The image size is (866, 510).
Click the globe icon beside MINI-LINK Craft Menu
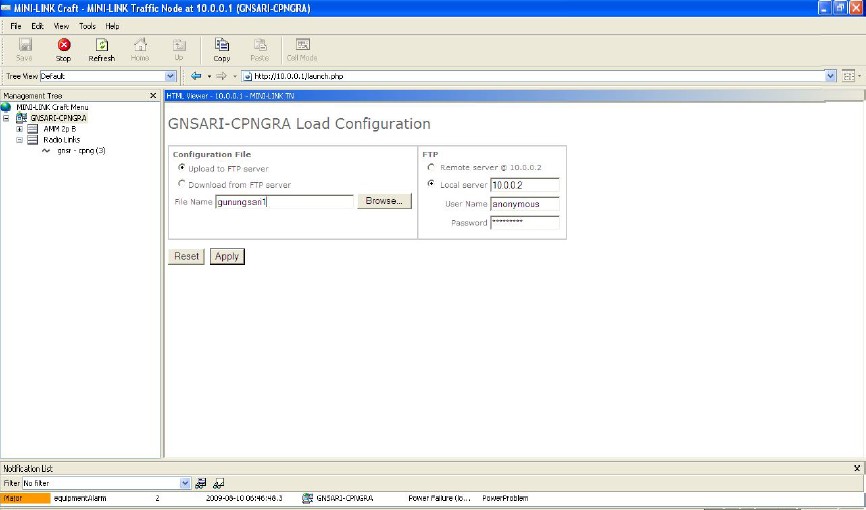pos(6,107)
